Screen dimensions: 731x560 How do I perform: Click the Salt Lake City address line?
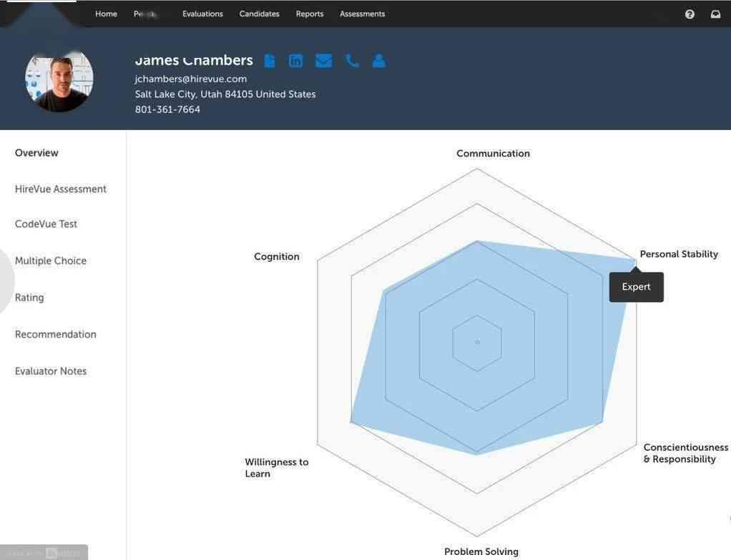(225, 94)
